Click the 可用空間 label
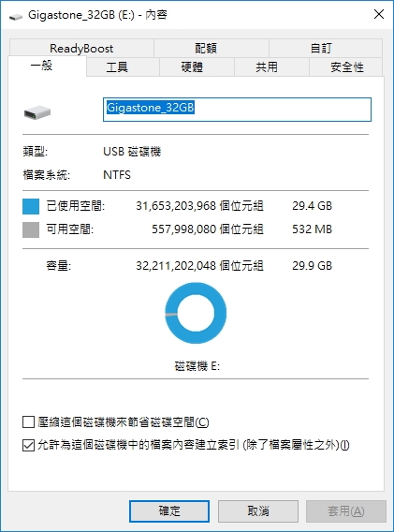Image resolution: width=394 pixels, height=532 pixels. [70, 229]
